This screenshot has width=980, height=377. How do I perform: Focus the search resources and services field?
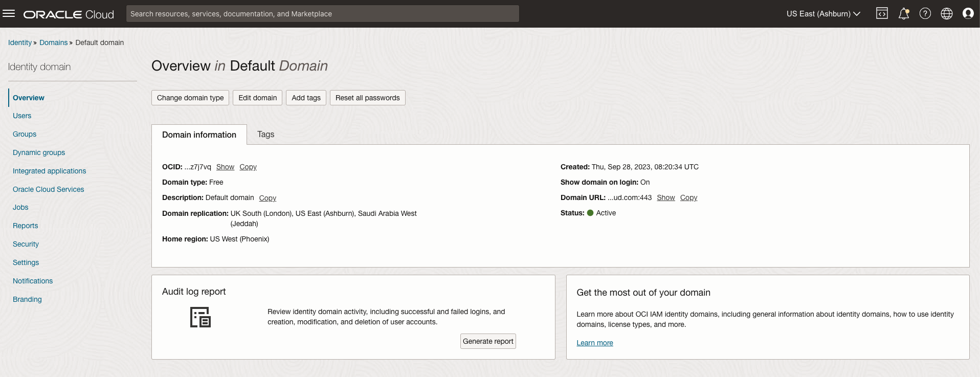pos(323,14)
